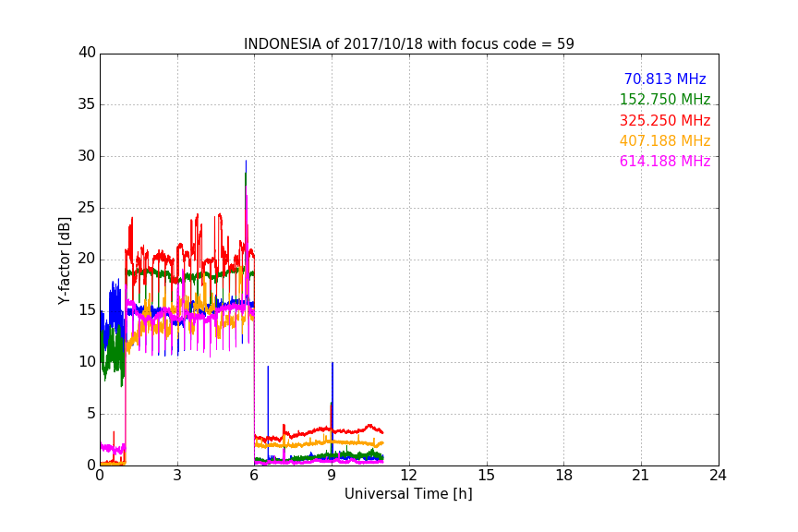
Task: Click the 'Y-factor [dB]' axis label
Action: coord(64,260)
